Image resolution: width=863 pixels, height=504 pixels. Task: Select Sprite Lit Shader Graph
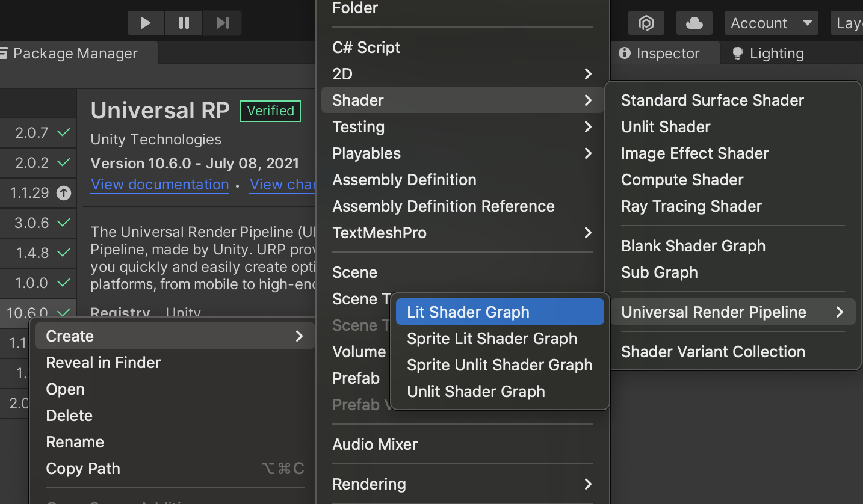pos(500,339)
